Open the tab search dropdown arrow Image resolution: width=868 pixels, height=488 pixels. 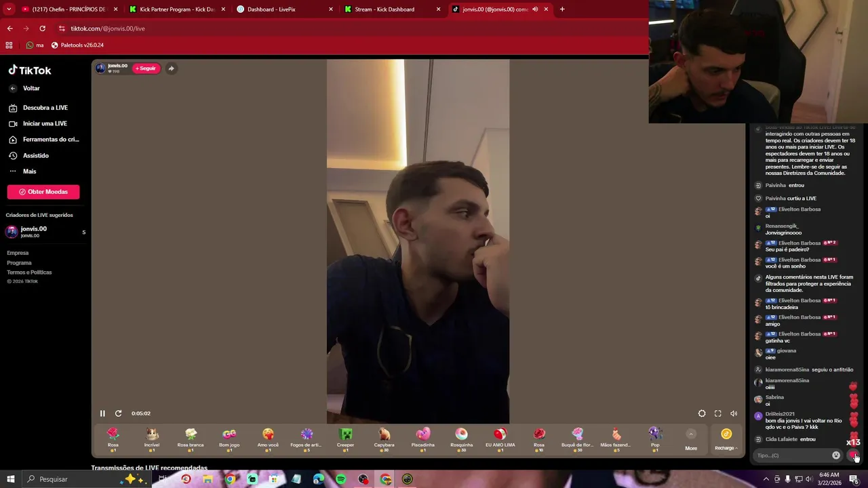[9, 9]
